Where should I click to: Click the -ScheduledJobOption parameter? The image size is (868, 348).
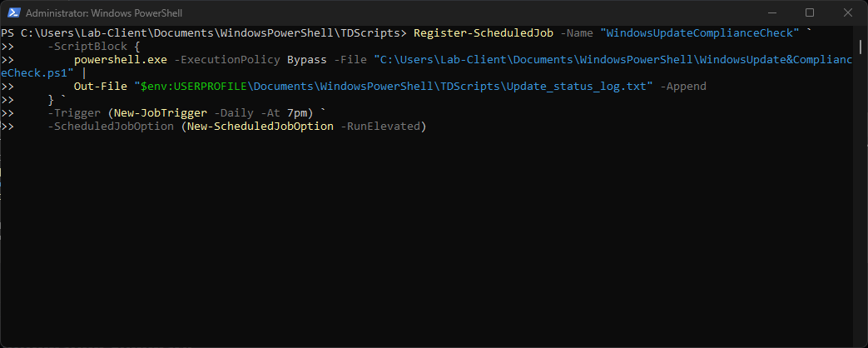coord(111,127)
